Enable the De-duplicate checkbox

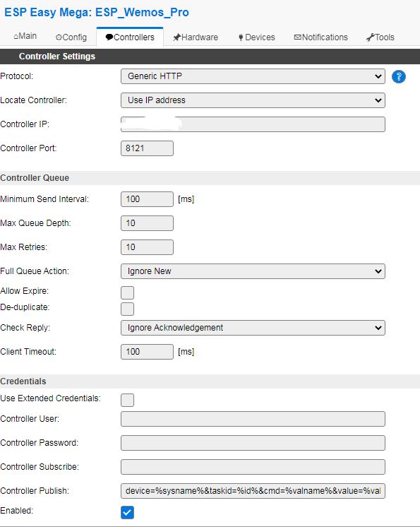tap(127, 309)
